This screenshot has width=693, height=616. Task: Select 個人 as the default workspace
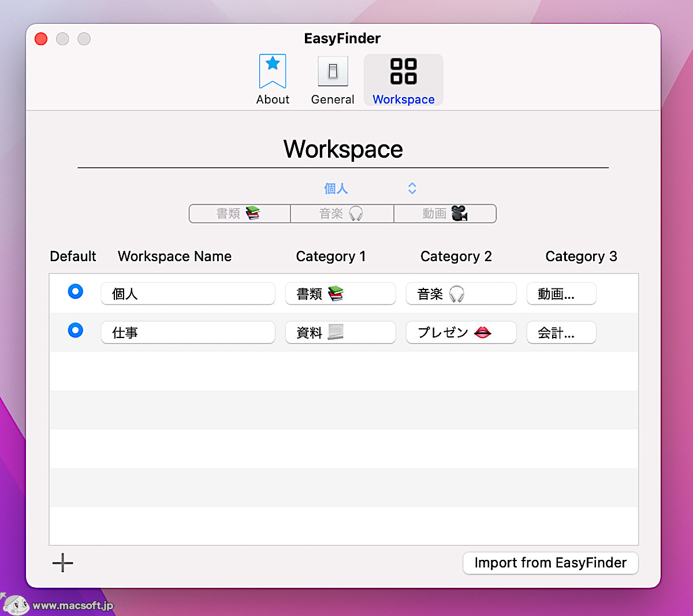[75, 291]
